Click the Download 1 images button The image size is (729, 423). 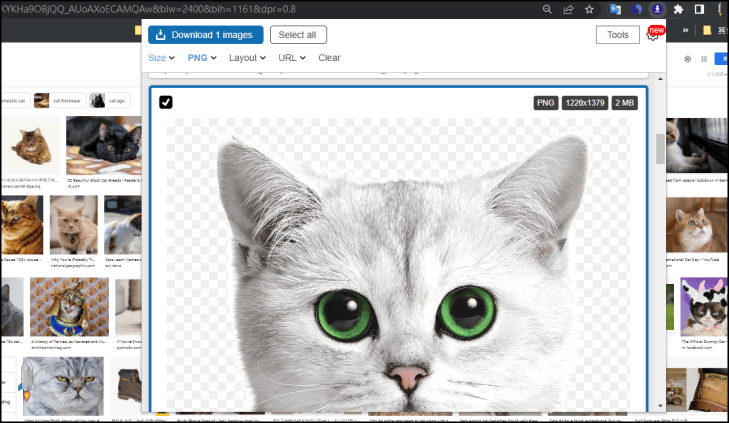tap(205, 35)
